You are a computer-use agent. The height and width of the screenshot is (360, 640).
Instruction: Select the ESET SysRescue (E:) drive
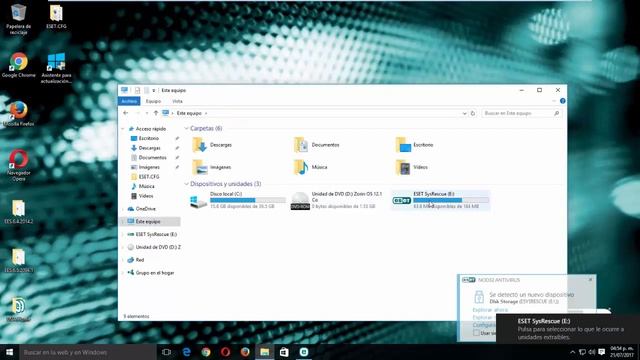click(441, 200)
